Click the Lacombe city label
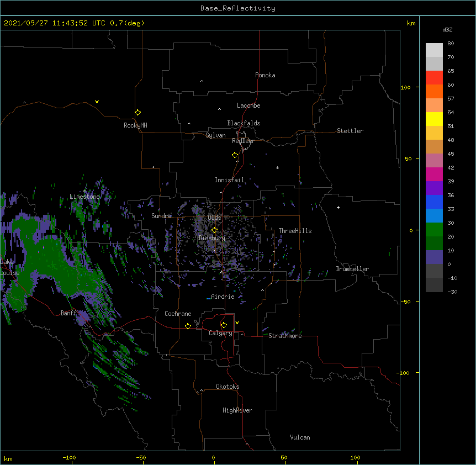 pos(248,105)
